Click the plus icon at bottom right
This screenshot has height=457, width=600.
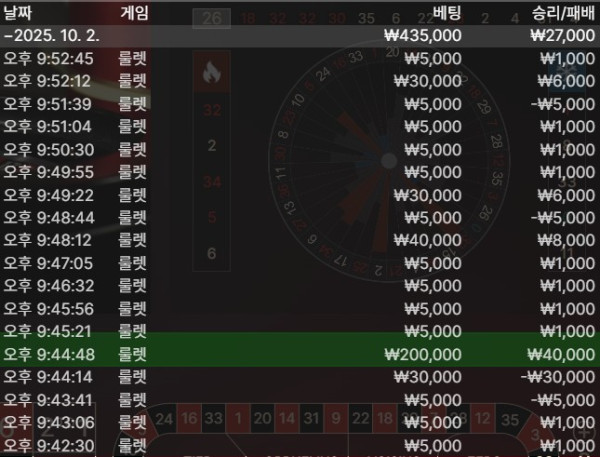pyautogui.click(x=584, y=433)
